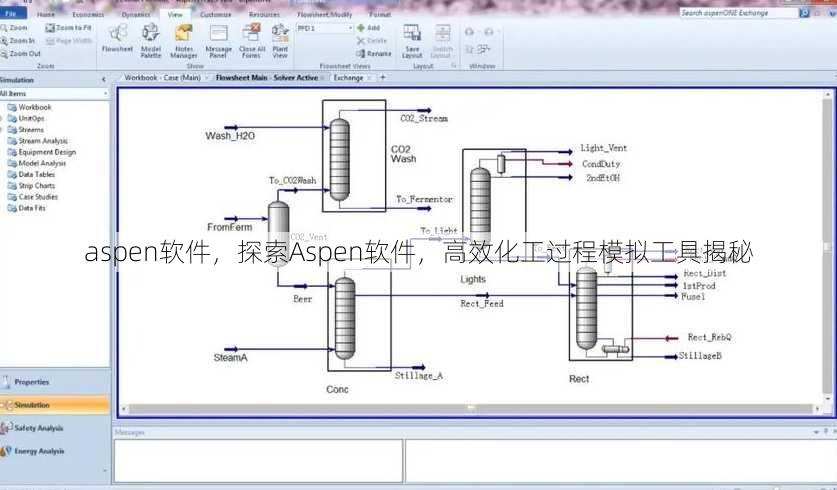
Task: Select the CO2 Wash column on the flowsheet
Action: pos(339,159)
